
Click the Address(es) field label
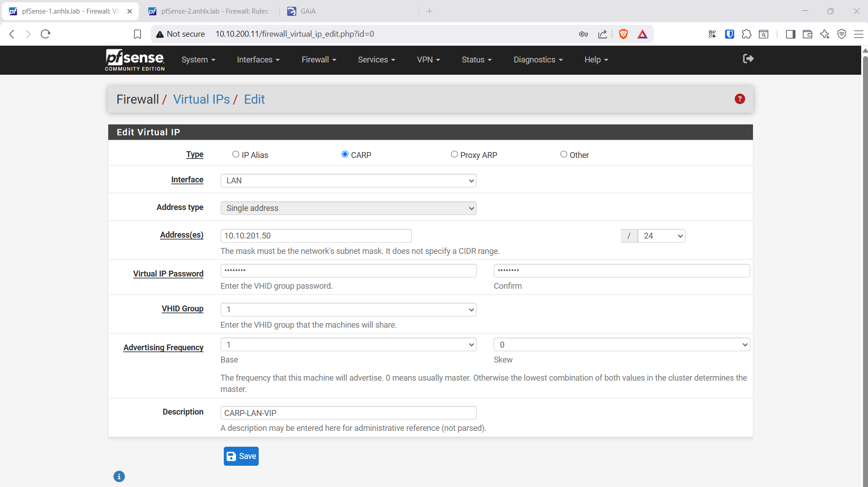[x=182, y=235]
